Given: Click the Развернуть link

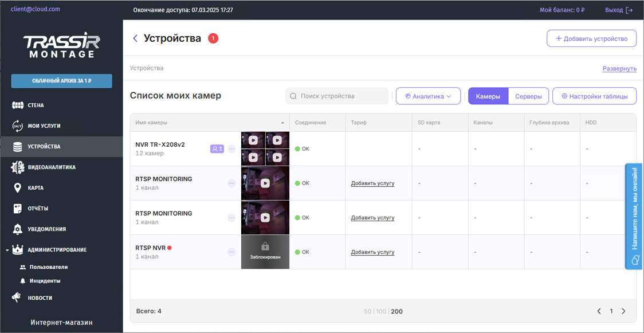Looking at the screenshot, I should coord(619,68).
